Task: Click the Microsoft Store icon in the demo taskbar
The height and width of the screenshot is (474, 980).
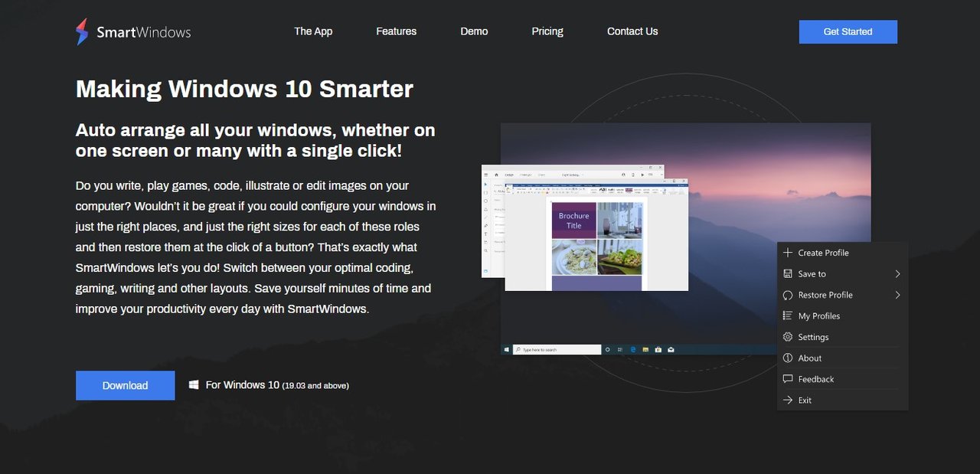Action: [658, 349]
